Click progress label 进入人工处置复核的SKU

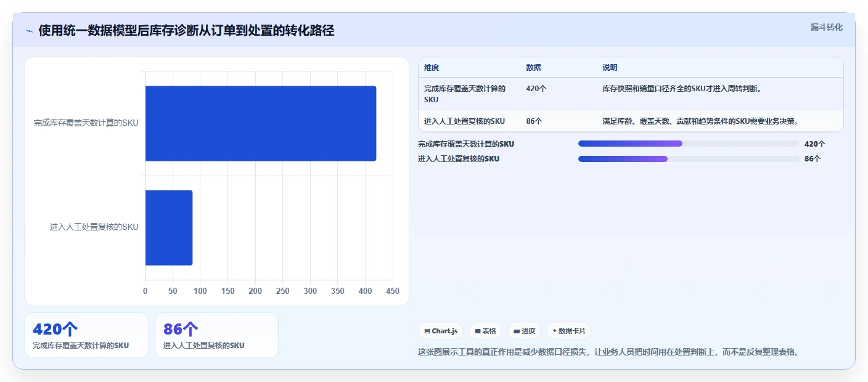[459, 159]
